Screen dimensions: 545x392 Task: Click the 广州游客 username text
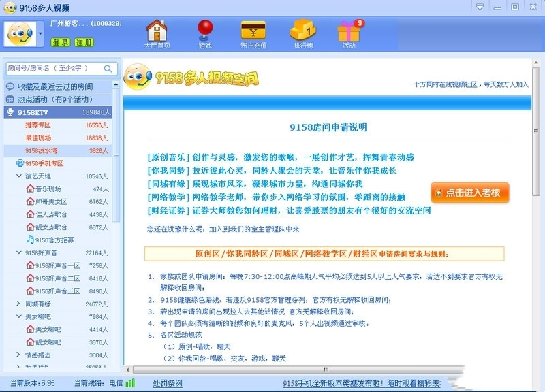point(86,24)
